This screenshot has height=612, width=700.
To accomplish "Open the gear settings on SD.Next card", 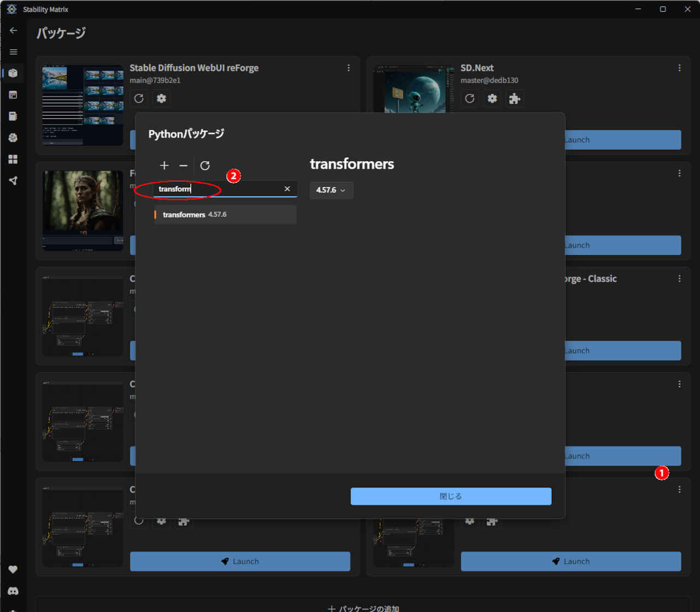I will coord(492,98).
